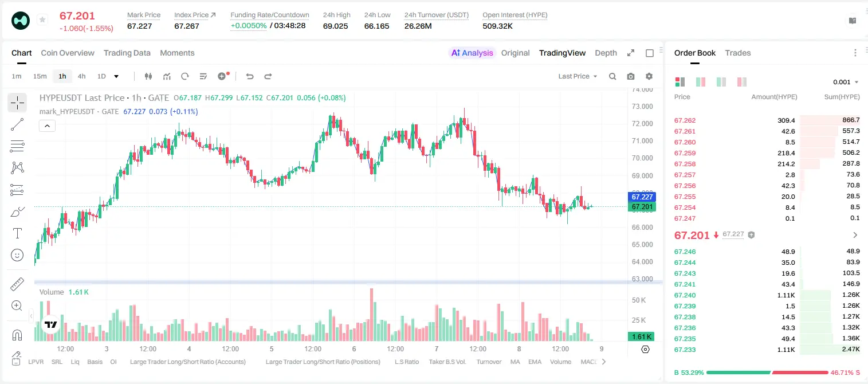The image size is (868, 384).
Task: Open the Coin Overview tab
Action: click(68, 53)
